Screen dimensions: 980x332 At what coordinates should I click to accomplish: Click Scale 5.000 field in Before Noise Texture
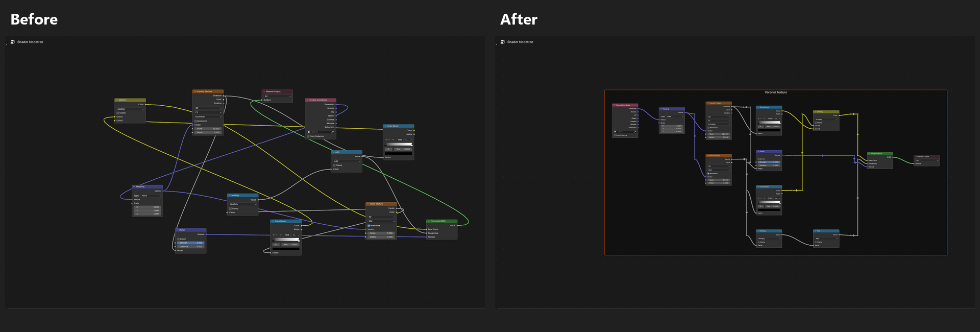tap(381, 233)
